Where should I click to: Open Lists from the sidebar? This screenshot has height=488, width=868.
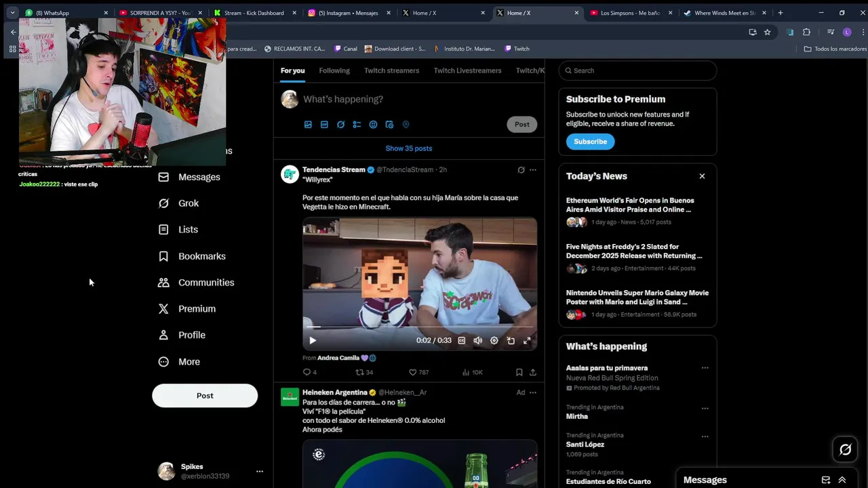[x=178, y=230]
